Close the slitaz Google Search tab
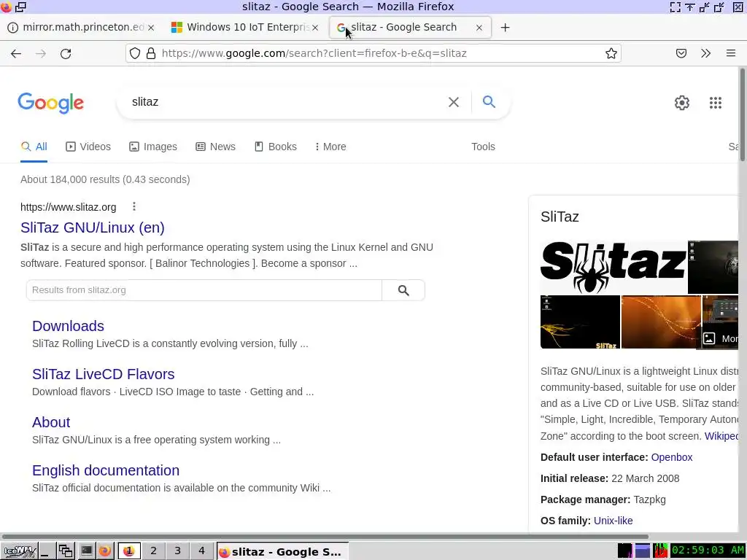Screen dimensions: 747x560 [x=479, y=28]
